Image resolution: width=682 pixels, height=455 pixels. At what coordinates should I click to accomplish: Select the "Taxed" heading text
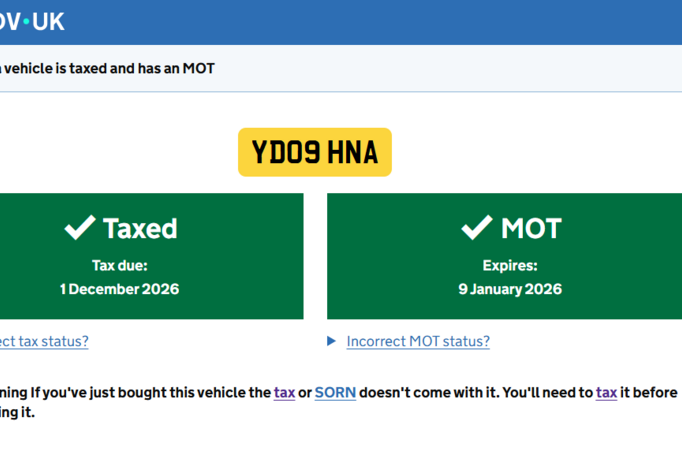[x=140, y=229]
